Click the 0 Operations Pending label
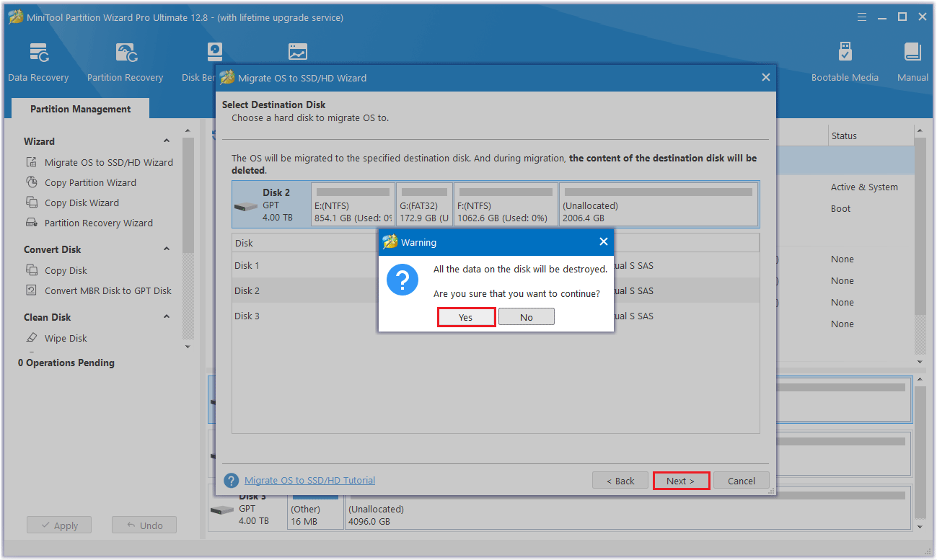The width and height of the screenshot is (937, 560). pos(66,363)
